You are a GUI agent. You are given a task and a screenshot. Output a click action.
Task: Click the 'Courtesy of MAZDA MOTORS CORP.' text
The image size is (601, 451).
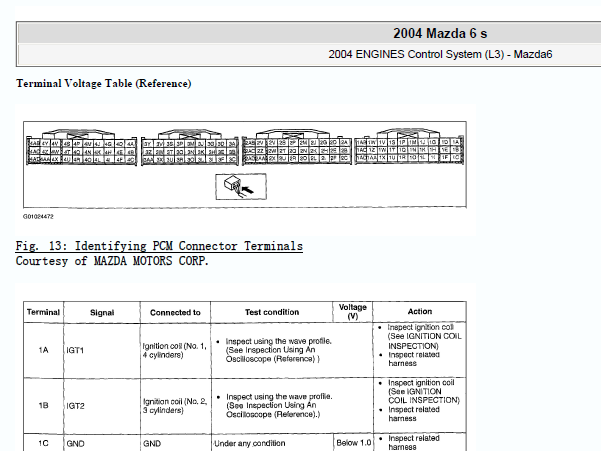click(x=112, y=261)
